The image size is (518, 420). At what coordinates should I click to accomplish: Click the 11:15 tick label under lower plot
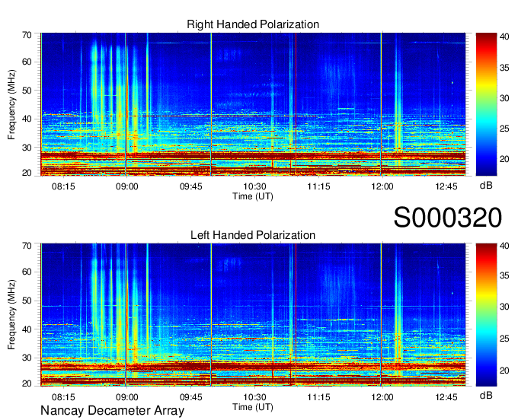tap(318, 397)
